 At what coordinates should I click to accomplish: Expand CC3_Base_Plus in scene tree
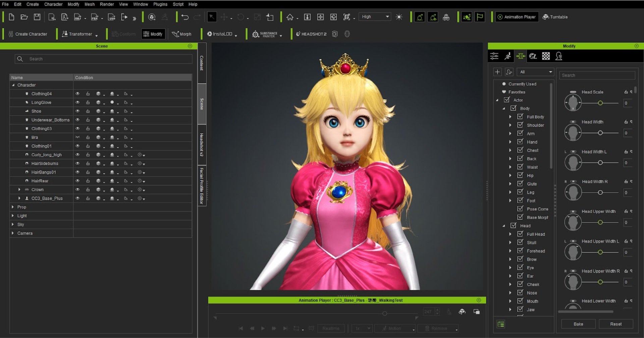(19, 198)
